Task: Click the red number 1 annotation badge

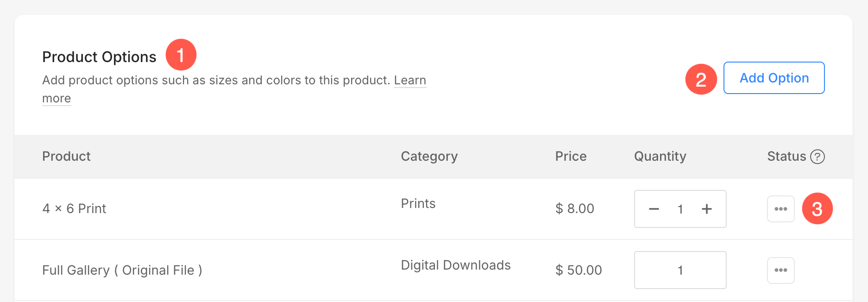Action: pyautogui.click(x=181, y=55)
